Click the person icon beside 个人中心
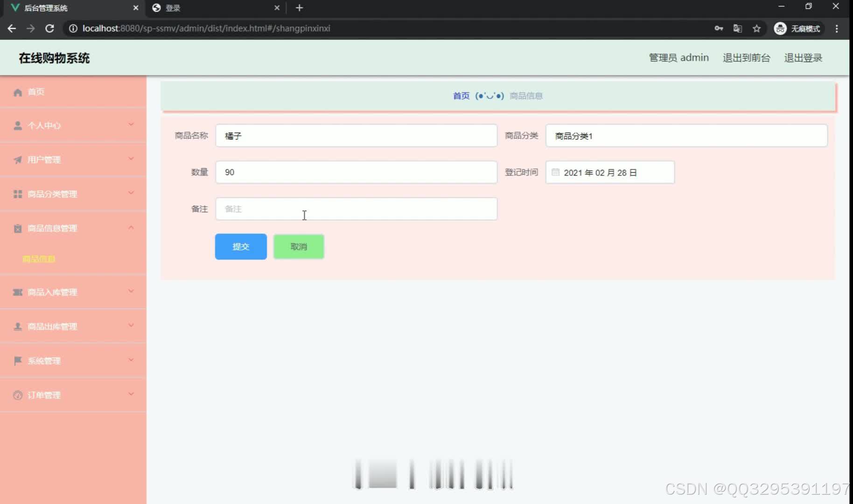The width and height of the screenshot is (853, 504). coord(18,126)
